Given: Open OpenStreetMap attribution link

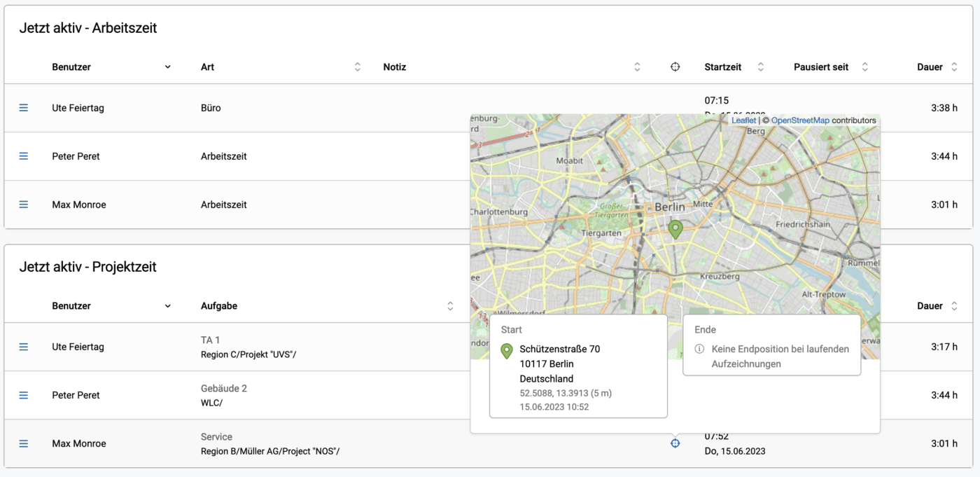Looking at the screenshot, I should (x=800, y=120).
